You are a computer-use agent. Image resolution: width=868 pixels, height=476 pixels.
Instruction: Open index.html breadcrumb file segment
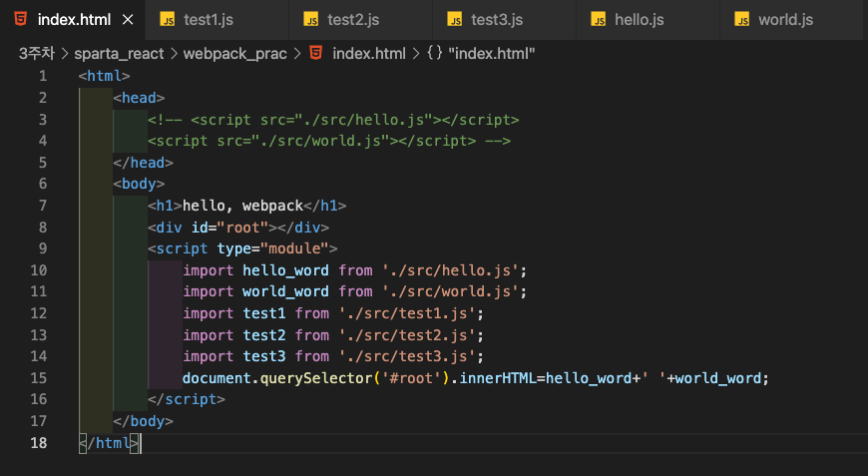tap(369, 54)
